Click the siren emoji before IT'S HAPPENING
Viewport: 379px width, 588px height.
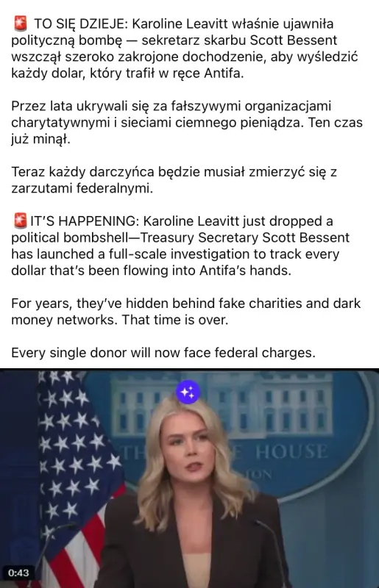point(20,221)
